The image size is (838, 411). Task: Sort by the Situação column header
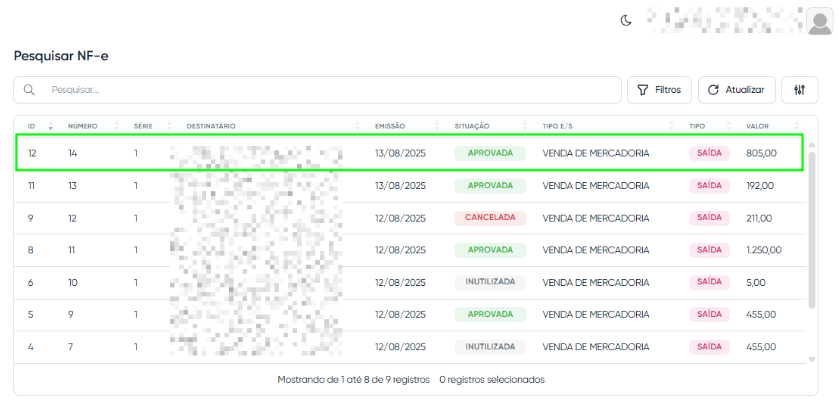(472, 126)
